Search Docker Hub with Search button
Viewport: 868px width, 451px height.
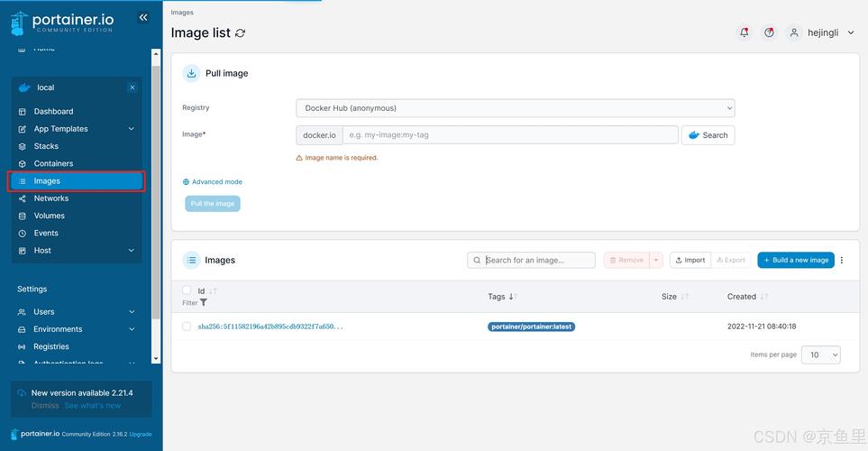[x=708, y=135]
